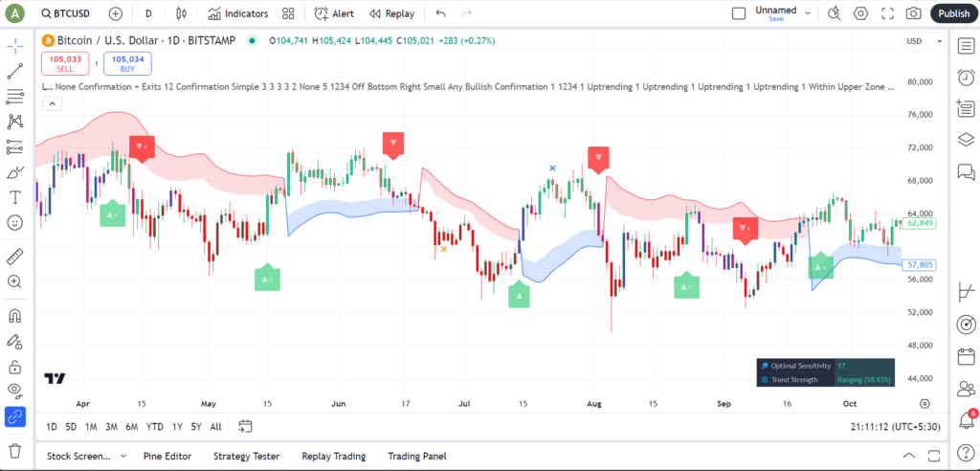This screenshot has height=471, width=980.
Task: Select the Trend Line drawing tool
Action: tap(15, 72)
